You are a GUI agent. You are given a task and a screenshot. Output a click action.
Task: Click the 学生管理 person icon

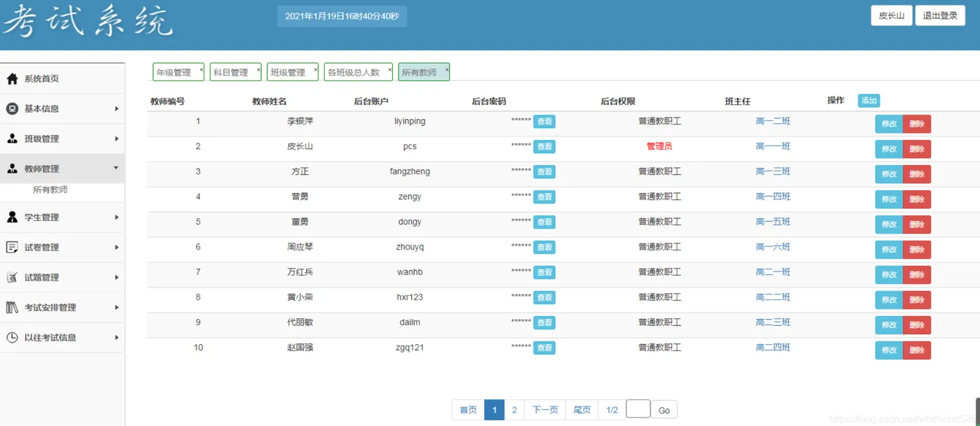tap(12, 217)
